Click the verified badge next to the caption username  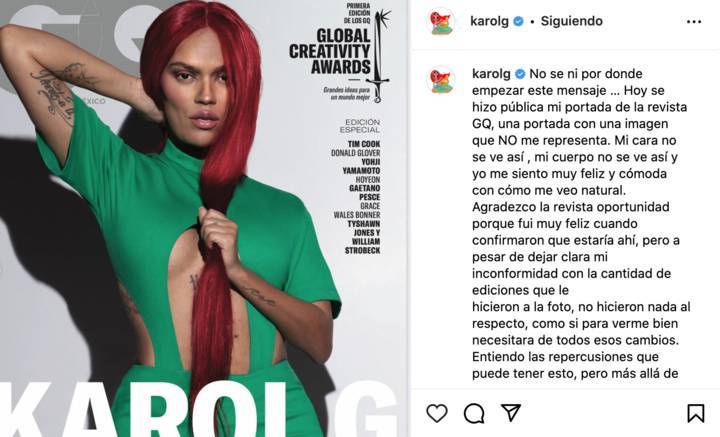tap(520, 74)
